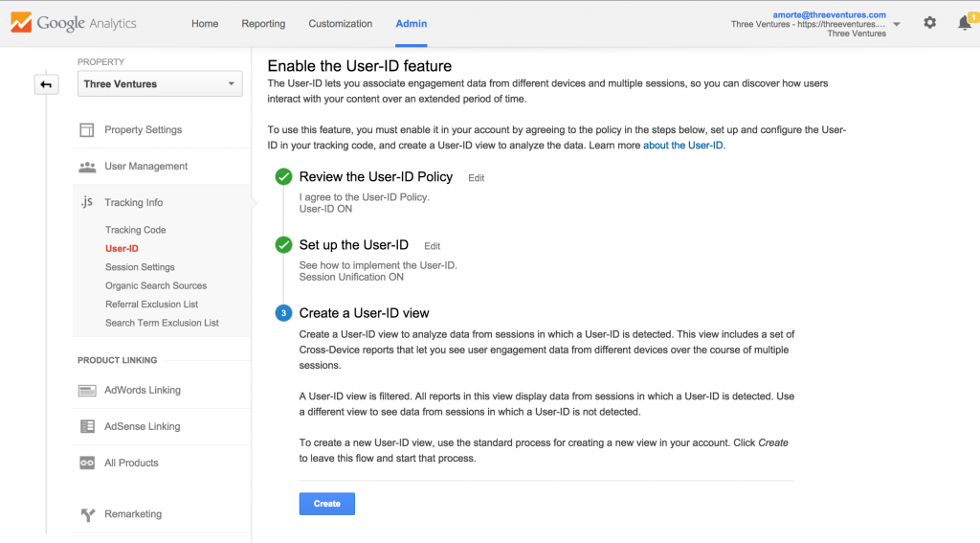Screen dimensions: 980x543
Task: Click the AdSense Linking icon
Action: click(x=87, y=427)
